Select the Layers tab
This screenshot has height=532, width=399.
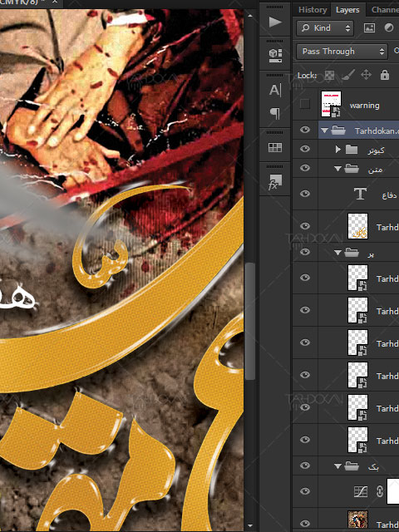coord(347,10)
